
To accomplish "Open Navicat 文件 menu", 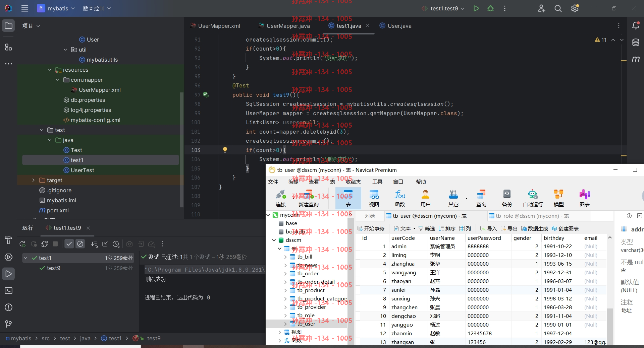I will point(273,182).
